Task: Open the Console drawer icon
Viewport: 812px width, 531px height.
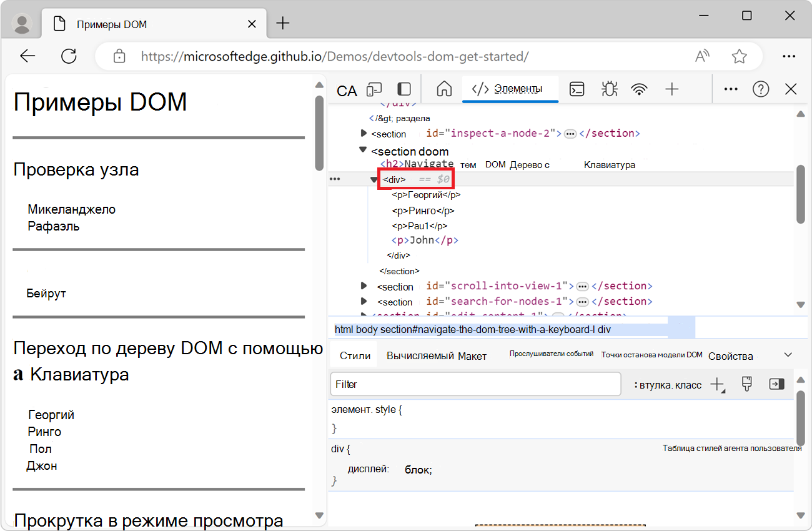Action: coord(577,89)
